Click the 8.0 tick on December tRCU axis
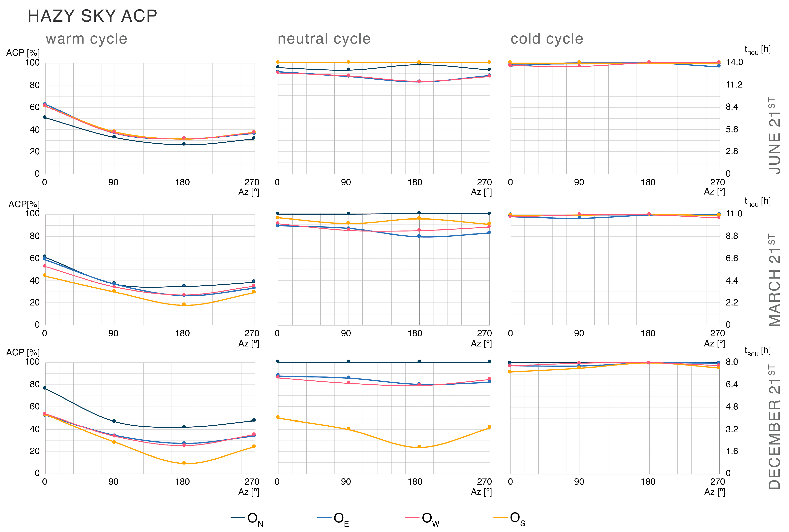Screen dimensions: 789x532 (732, 362)
